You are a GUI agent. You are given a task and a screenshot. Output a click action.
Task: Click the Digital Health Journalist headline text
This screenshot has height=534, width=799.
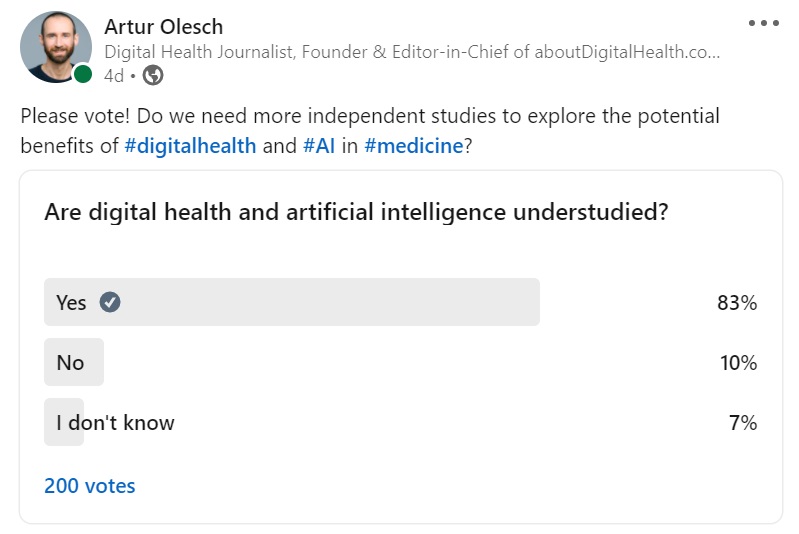point(411,52)
